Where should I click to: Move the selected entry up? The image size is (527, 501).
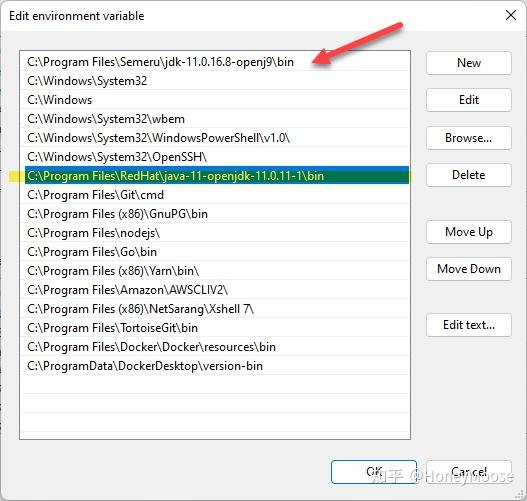[x=469, y=232]
